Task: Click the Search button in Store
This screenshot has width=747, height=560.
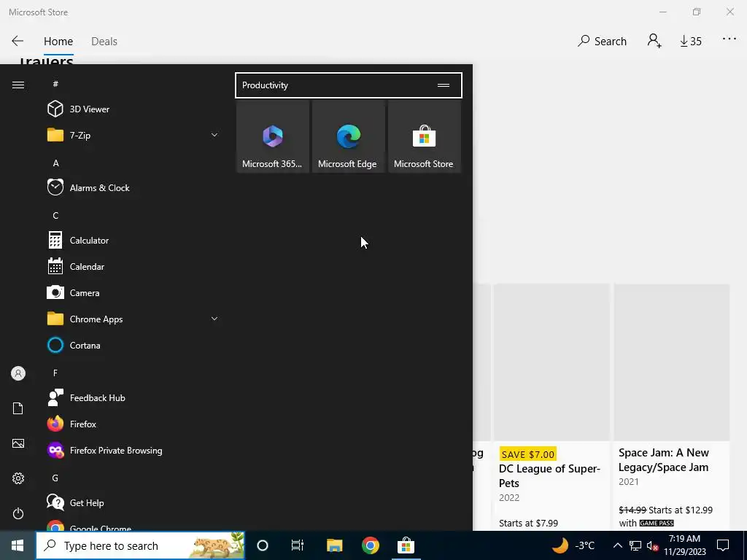Action: coord(602,42)
